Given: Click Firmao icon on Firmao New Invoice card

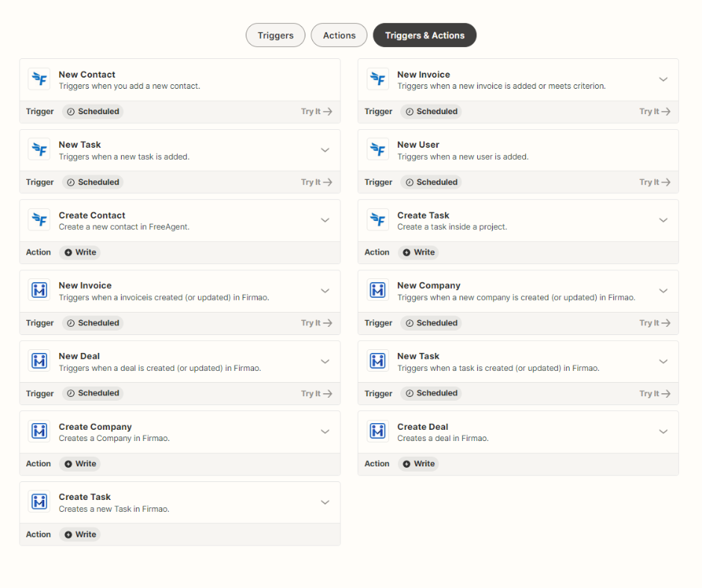Looking at the screenshot, I should [40, 290].
